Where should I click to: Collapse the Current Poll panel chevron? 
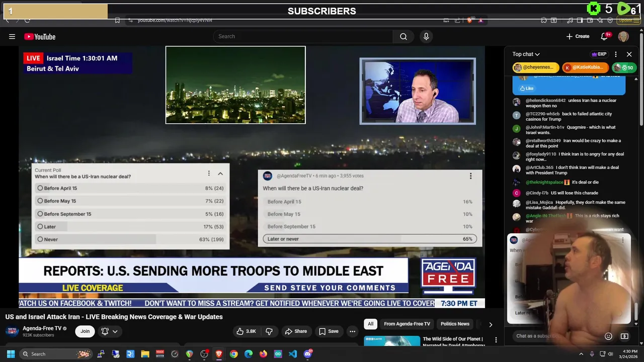pyautogui.click(x=220, y=173)
